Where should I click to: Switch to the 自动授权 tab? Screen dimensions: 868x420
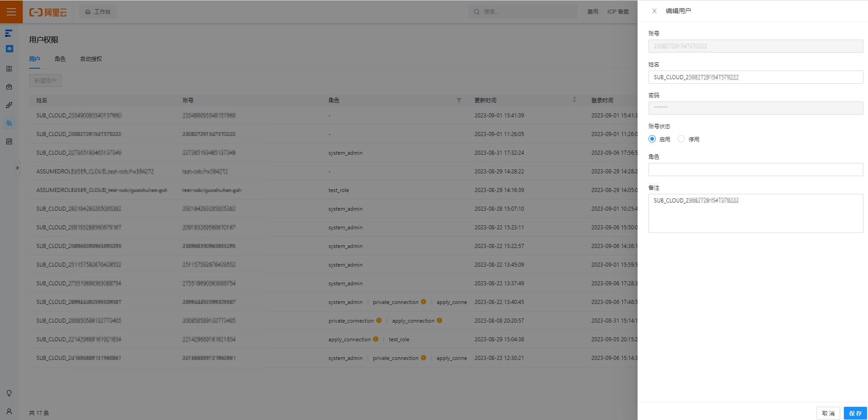click(x=91, y=59)
